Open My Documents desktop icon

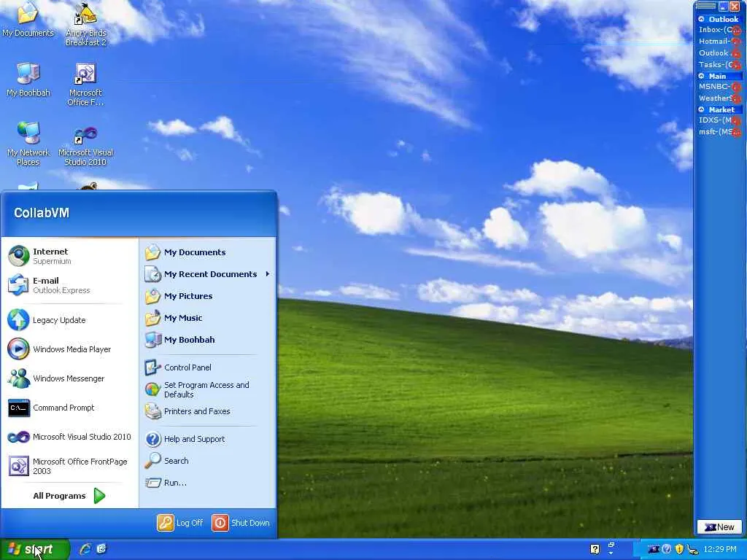(x=28, y=20)
